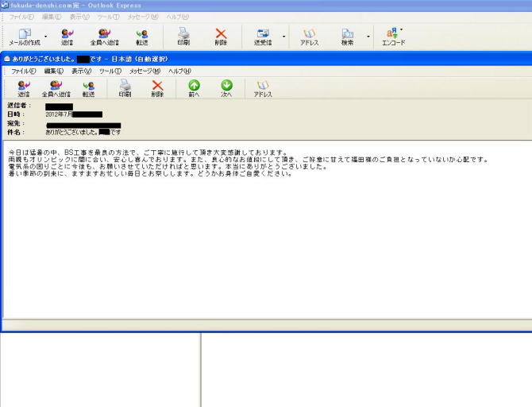Open Send/Receive dropdown arrow
Screen dimensions: 532x407
[x=284, y=37]
